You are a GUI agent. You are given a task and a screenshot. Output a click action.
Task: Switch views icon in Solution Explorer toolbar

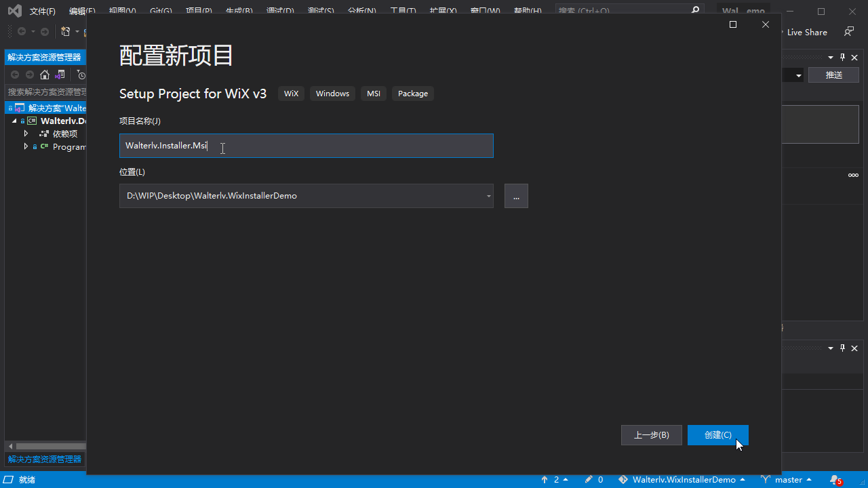tap(60, 75)
